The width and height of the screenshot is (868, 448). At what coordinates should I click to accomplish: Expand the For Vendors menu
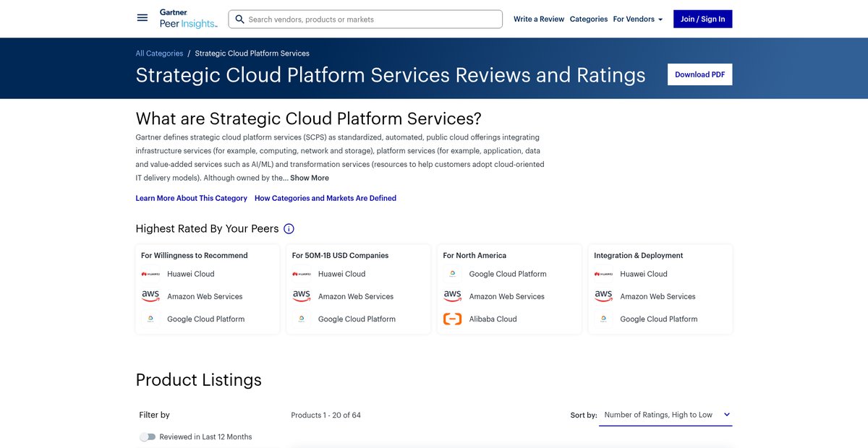tap(638, 20)
